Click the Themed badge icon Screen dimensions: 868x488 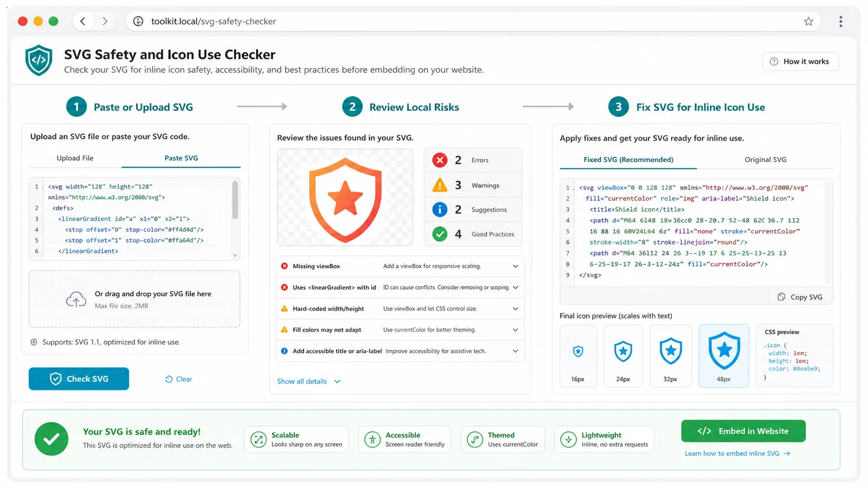[475, 439]
